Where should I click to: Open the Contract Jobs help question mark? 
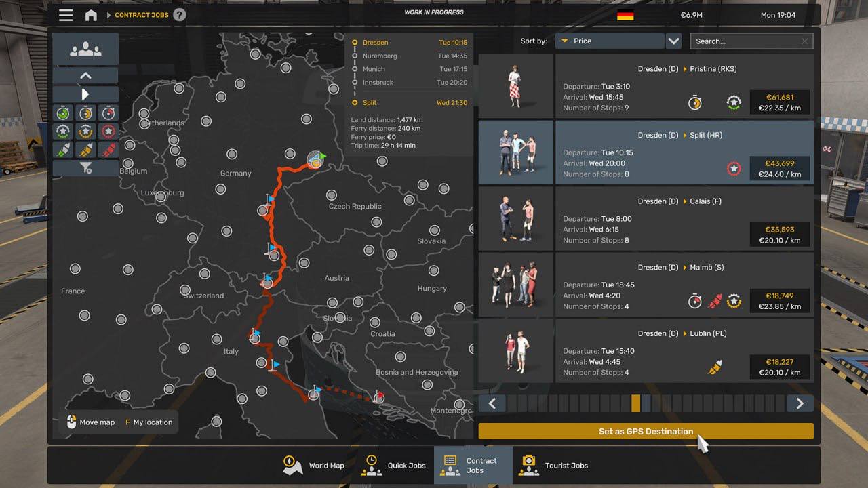(179, 15)
